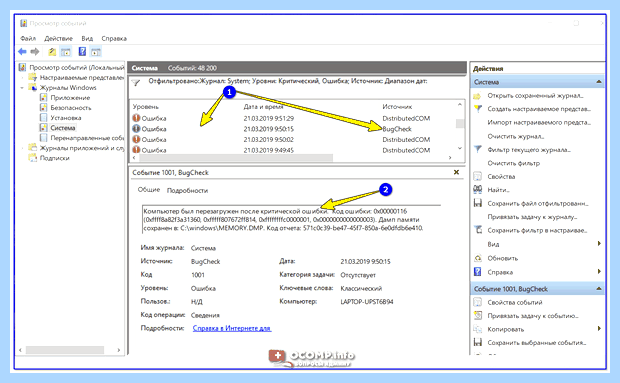620x383 pixels.
Task: Select Настраиваемые представления tree node
Action: pyautogui.click(x=82, y=77)
